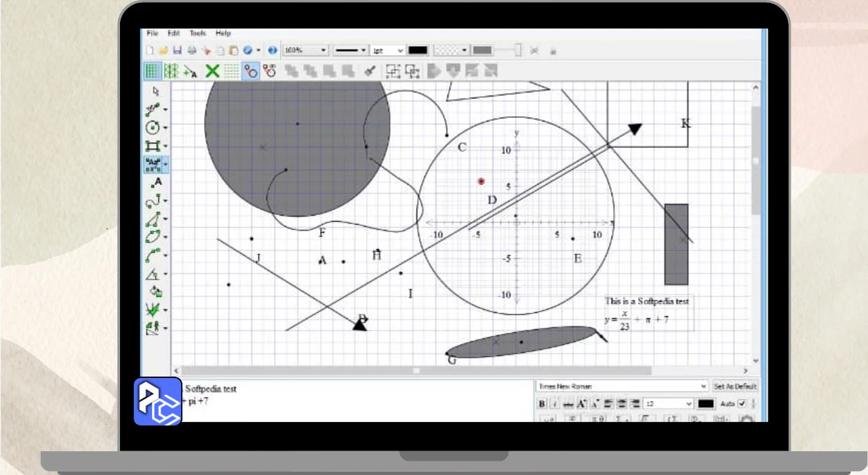
Task: Select the last icon in the left toolbar
Action: point(153,328)
